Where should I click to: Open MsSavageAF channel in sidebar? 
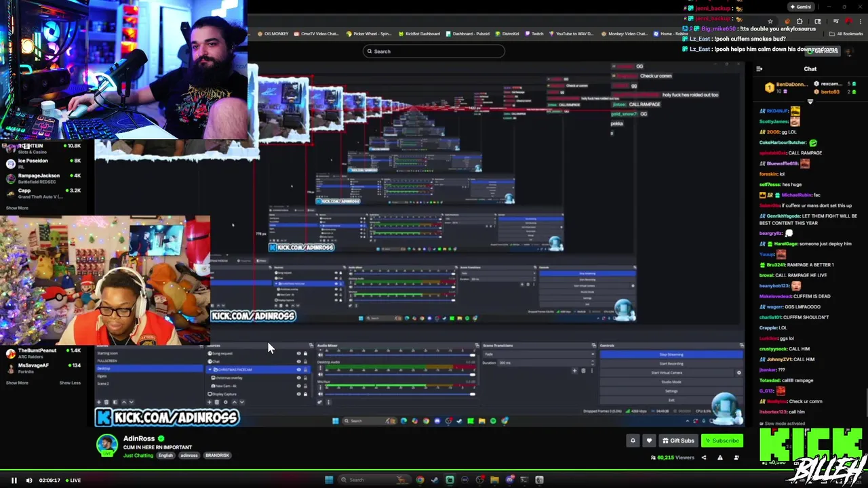(x=43, y=368)
